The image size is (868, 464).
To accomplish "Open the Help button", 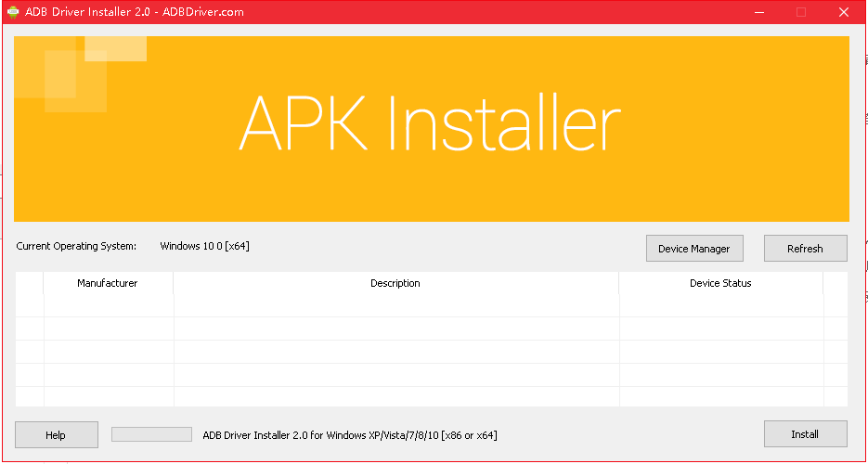I will click(x=56, y=434).
